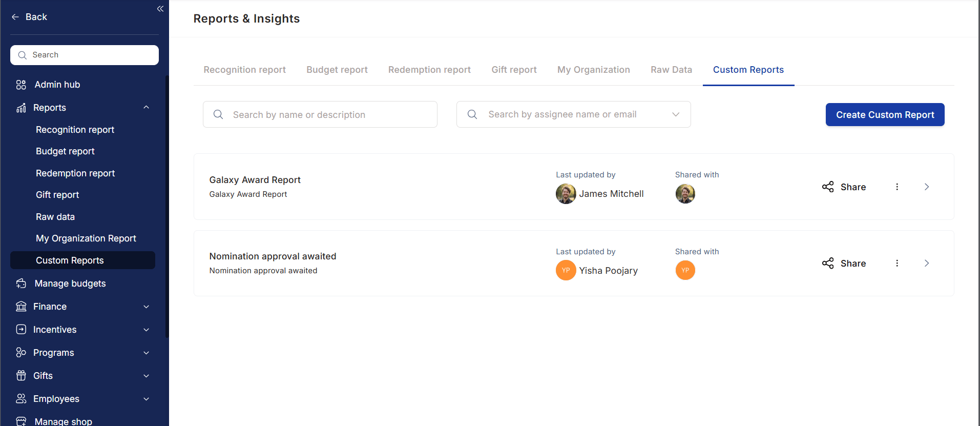Image resolution: width=980 pixels, height=426 pixels.
Task: Click the Employees people icon
Action: point(21,399)
